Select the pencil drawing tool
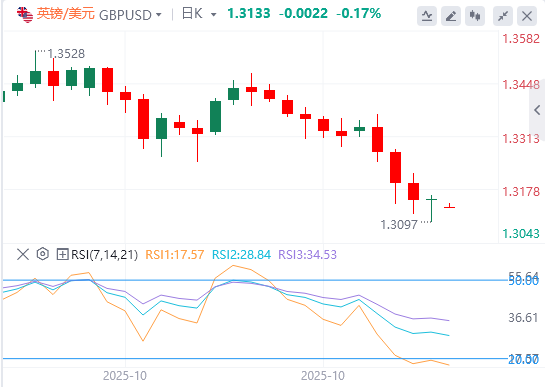 [x=451, y=16]
